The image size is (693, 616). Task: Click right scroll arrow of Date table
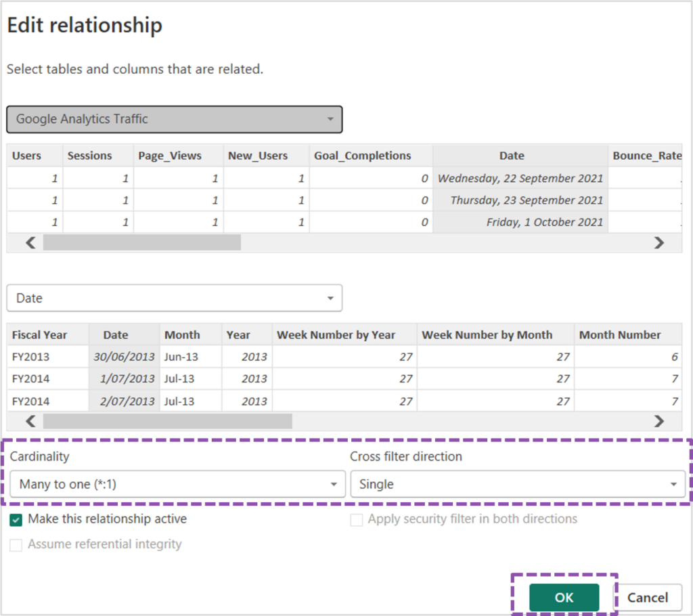pos(659,421)
